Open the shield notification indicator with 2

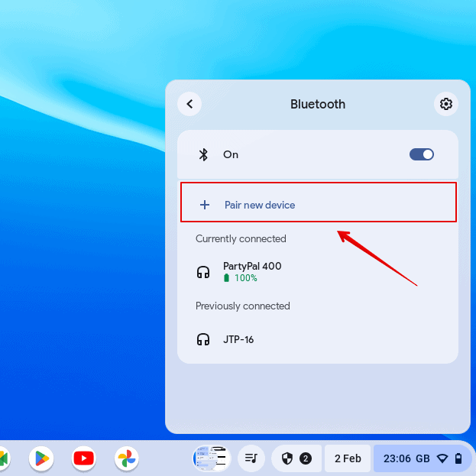(296, 458)
